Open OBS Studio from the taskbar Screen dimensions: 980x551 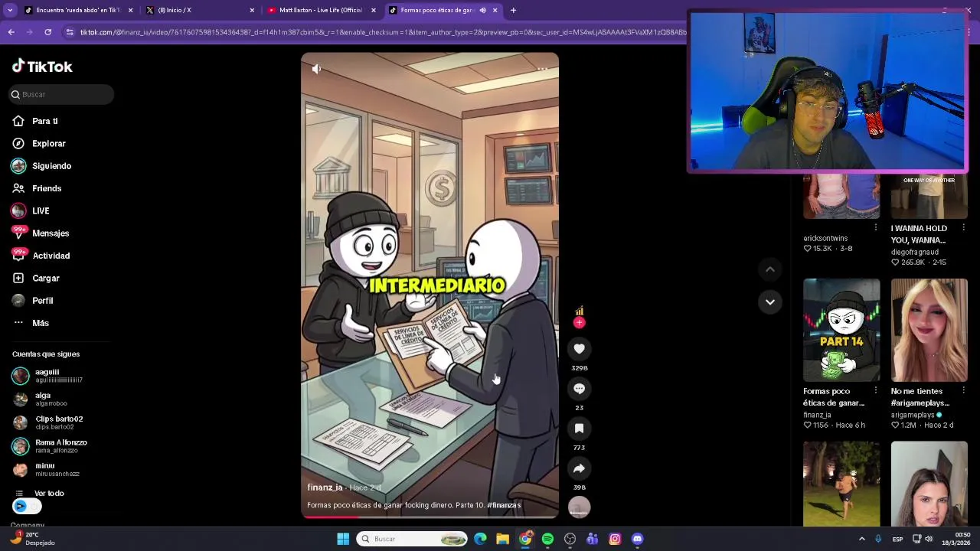coord(570,539)
